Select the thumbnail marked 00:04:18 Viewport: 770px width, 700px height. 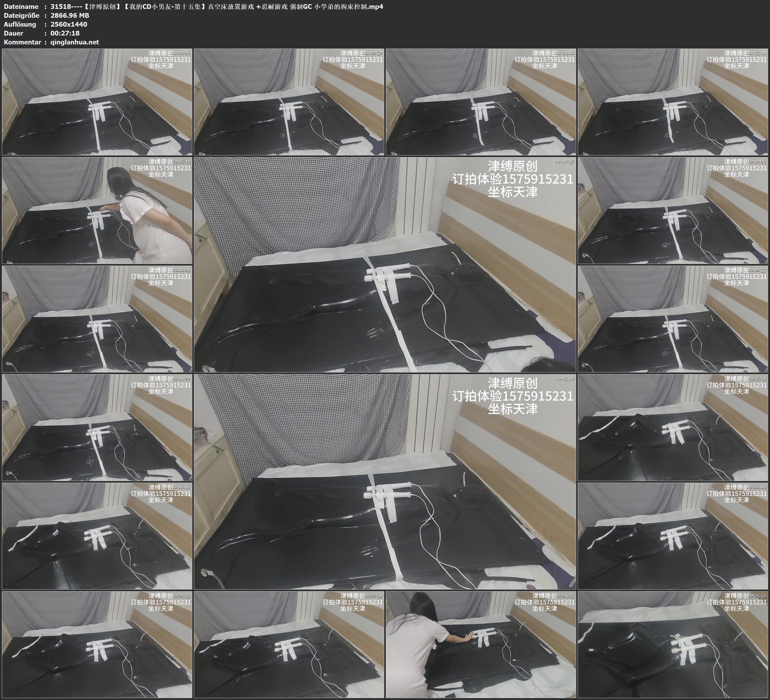481,102
